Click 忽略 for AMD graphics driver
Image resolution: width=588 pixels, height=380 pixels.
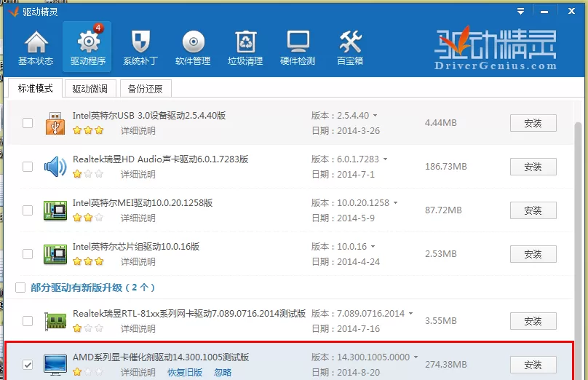point(223,373)
